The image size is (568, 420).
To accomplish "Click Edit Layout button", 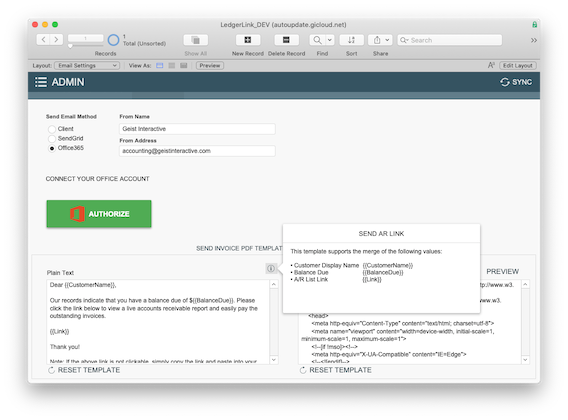I will pos(518,66).
